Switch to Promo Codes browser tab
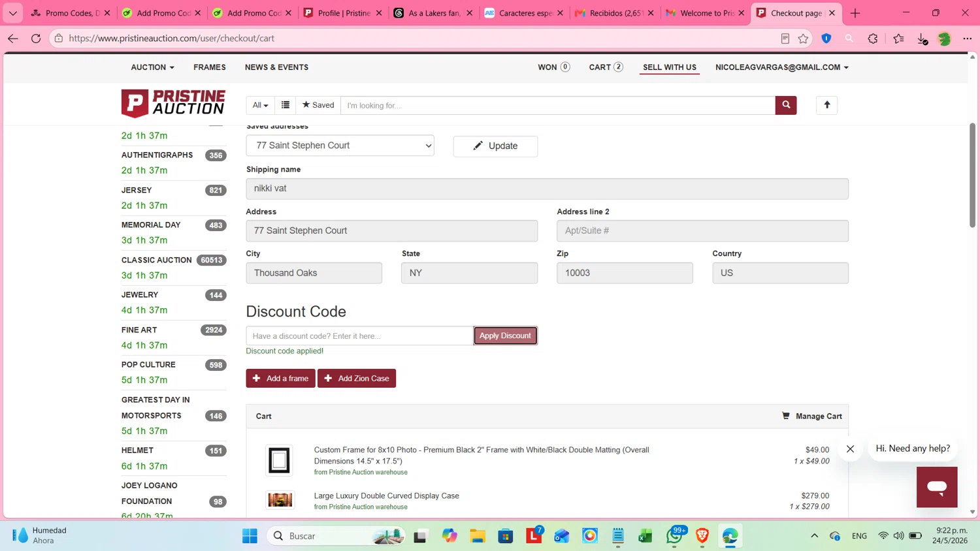The width and height of the screenshot is (980, 551). point(71,13)
